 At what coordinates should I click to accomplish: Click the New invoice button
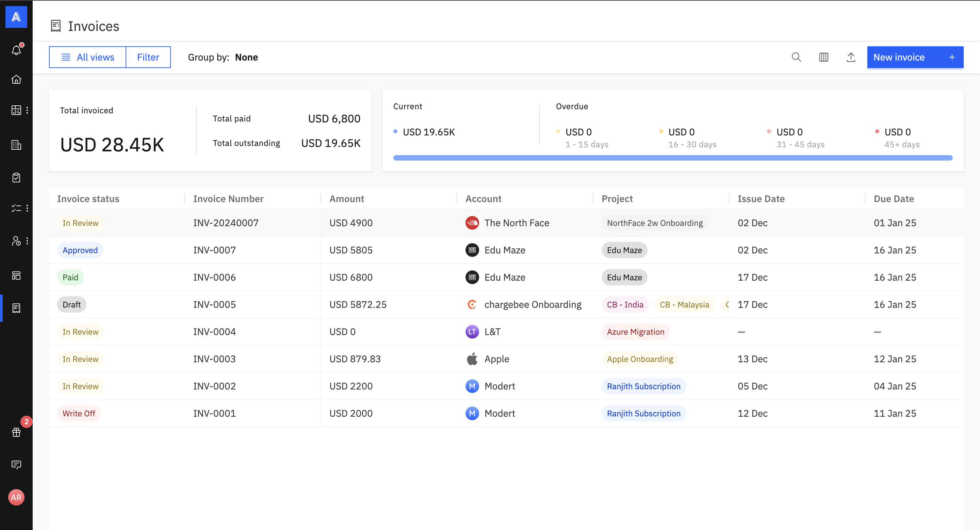point(915,57)
